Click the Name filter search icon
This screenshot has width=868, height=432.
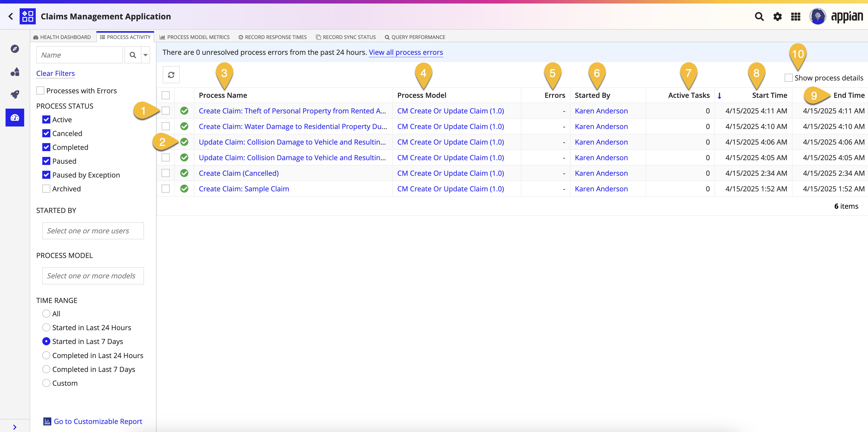(x=133, y=55)
